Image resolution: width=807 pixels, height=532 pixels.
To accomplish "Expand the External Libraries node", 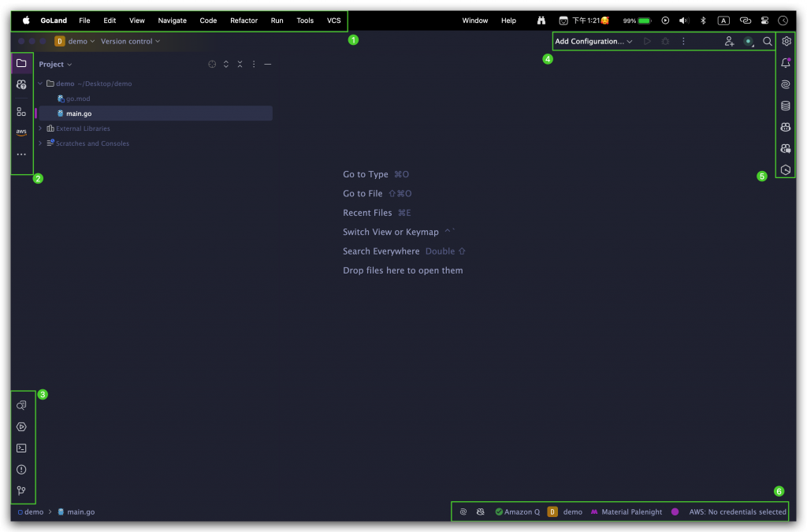I will (40, 128).
